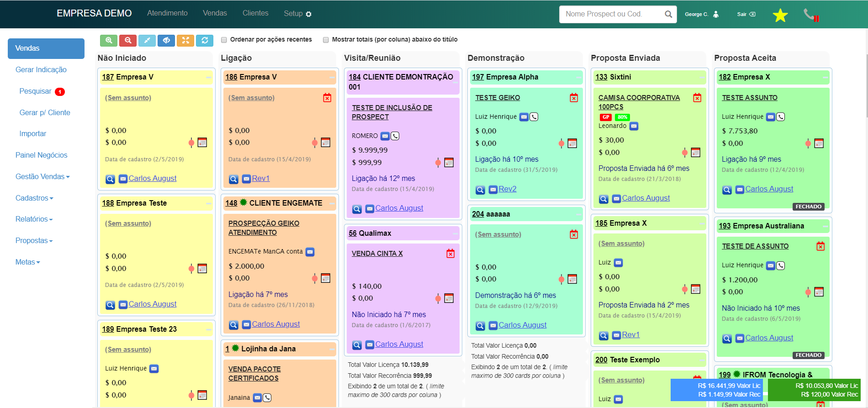868x408 pixels.
Task: Select Vendas sidebar tab
Action: tap(46, 48)
